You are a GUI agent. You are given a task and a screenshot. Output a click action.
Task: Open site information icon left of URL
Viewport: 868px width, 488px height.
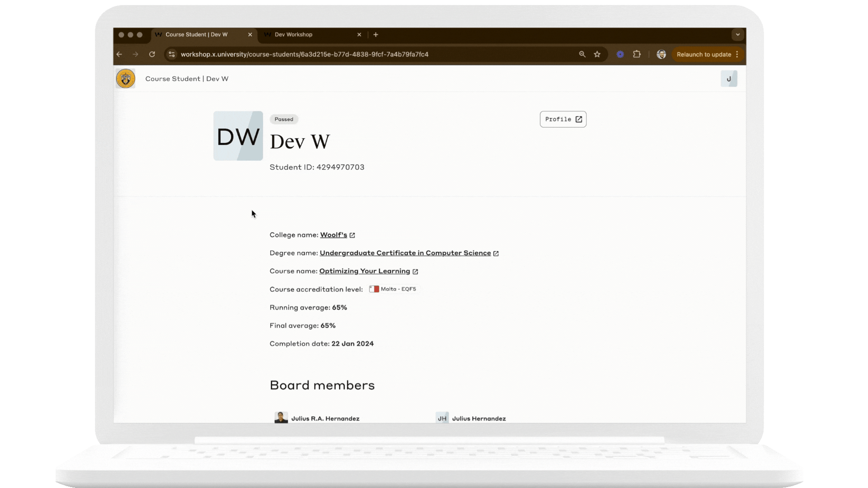[x=171, y=54]
